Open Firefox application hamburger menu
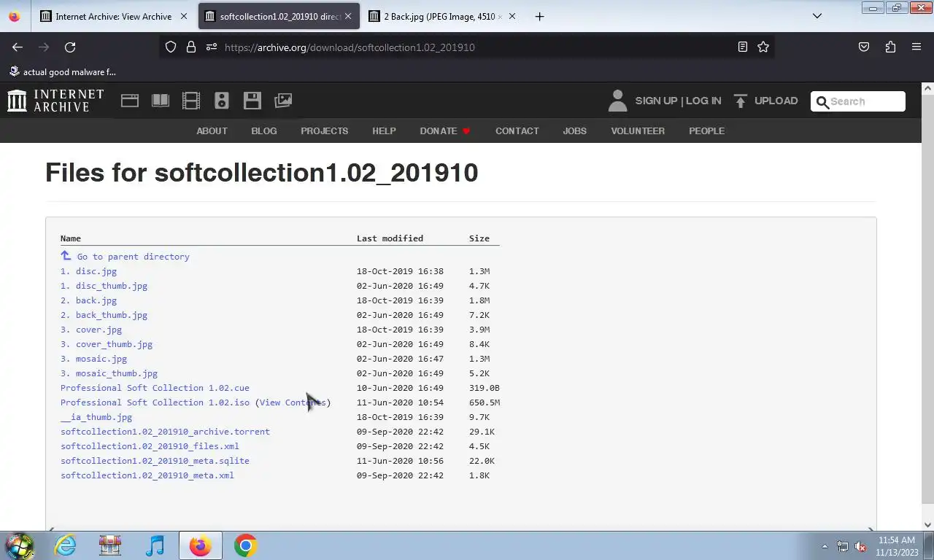Viewport: 934px width, 560px height. (916, 47)
